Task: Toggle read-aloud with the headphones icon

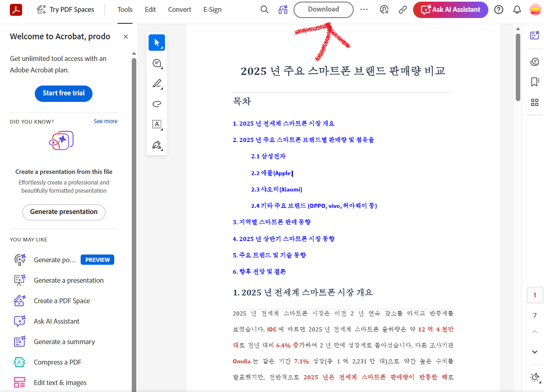Action: tap(283, 9)
